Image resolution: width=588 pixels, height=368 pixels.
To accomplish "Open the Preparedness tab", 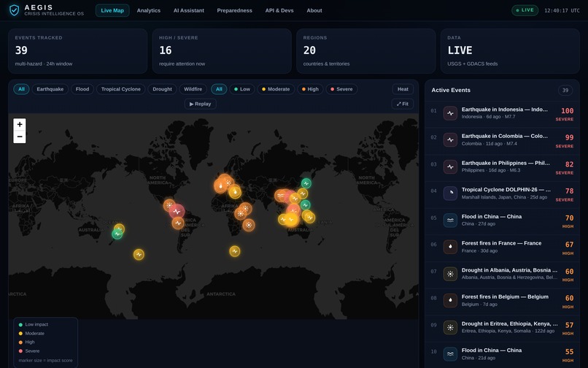I will (x=234, y=10).
